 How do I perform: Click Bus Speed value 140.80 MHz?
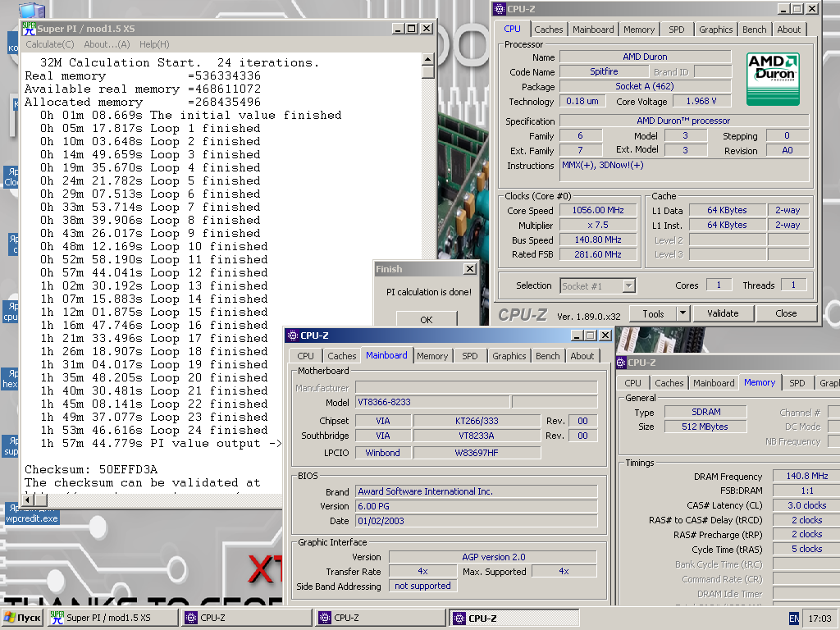(598, 240)
